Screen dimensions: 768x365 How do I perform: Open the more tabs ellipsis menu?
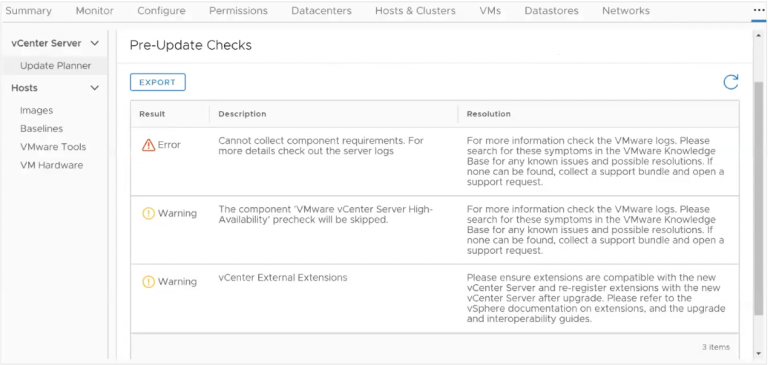tap(758, 11)
